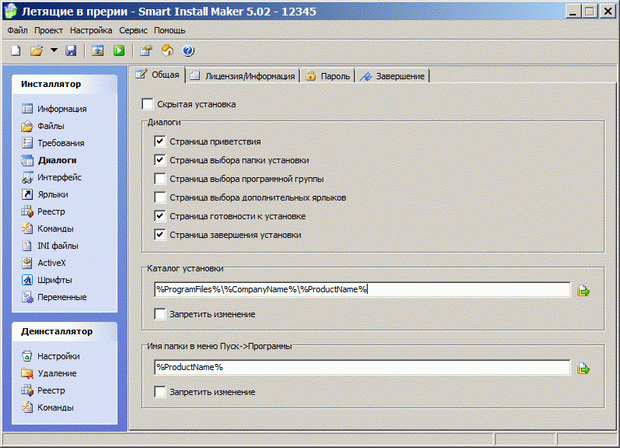The image size is (620, 448).
Task: Switch to the Лицензия/Информация tab
Action: [243, 76]
